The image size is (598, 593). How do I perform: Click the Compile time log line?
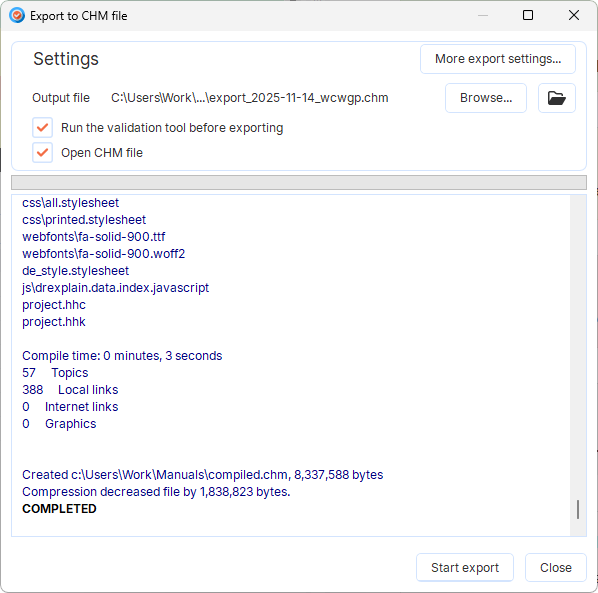click(122, 356)
